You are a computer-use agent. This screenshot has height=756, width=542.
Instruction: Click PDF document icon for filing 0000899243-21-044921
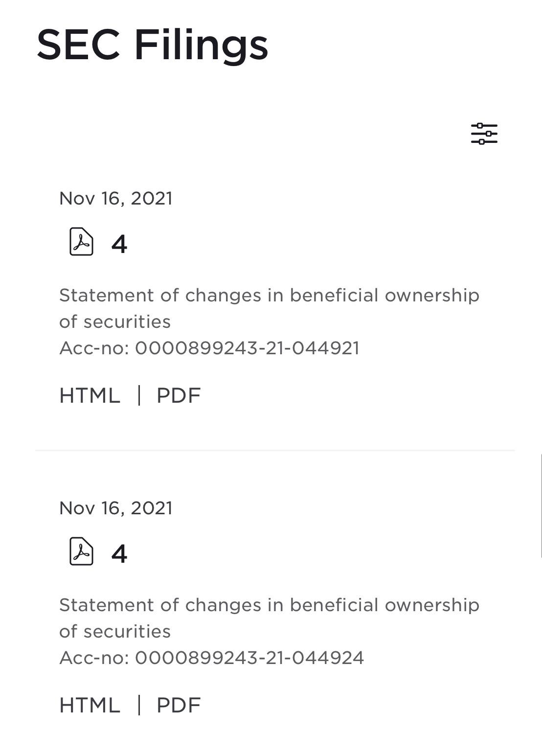click(x=81, y=242)
